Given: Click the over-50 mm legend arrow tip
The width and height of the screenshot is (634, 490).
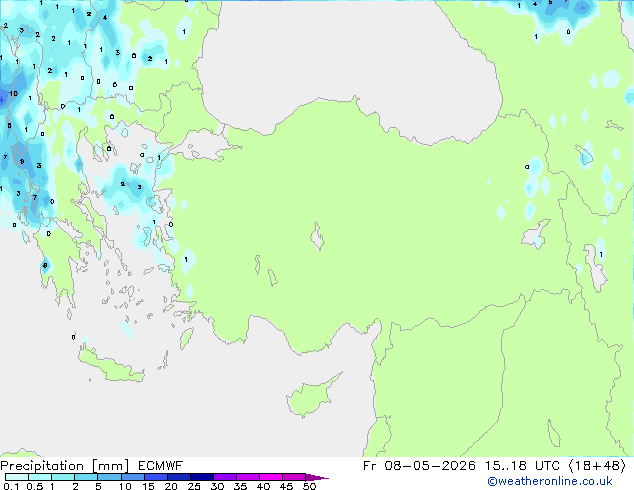Looking at the screenshot, I should tap(317, 477).
